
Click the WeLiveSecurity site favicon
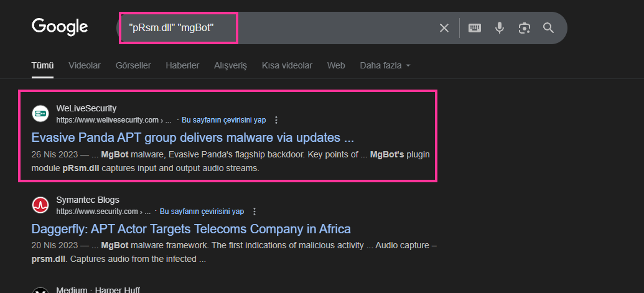point(40,114)
